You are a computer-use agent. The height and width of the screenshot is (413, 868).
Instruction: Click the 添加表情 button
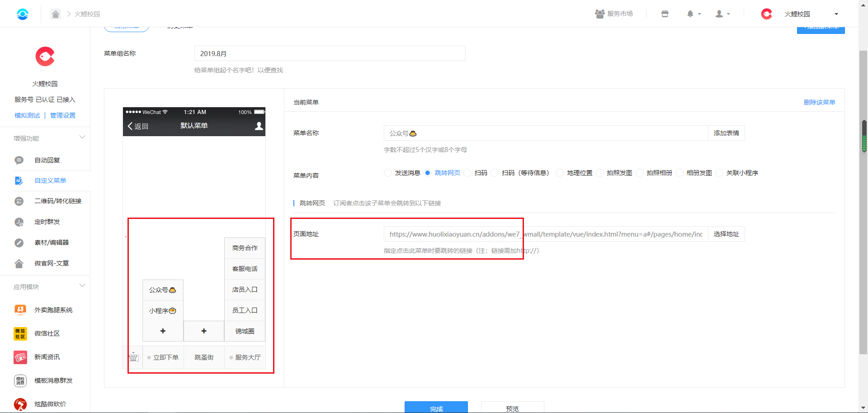click(x=726, y=133)
